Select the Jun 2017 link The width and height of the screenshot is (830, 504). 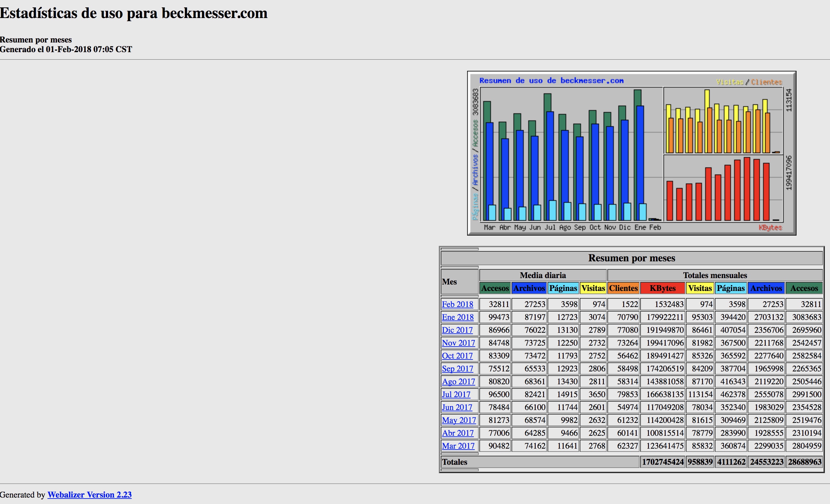coord(457,407)
